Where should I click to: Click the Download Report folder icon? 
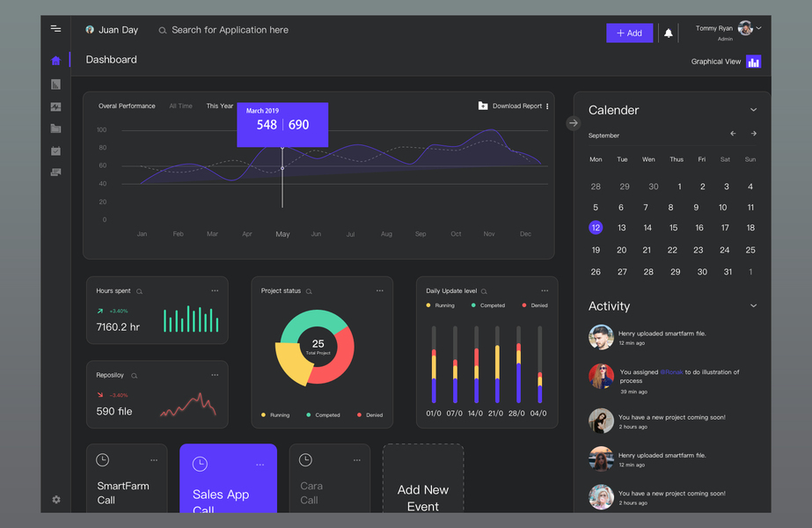point(483,106)
